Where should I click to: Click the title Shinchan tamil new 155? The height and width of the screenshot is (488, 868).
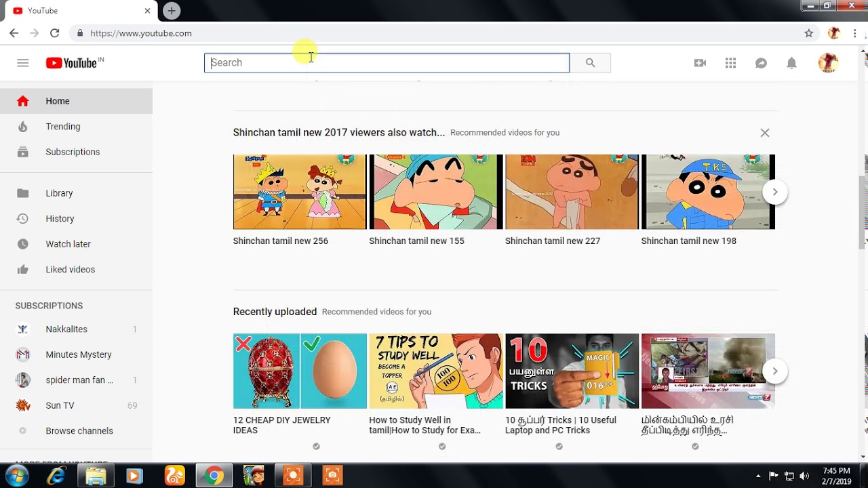[416, 241]
